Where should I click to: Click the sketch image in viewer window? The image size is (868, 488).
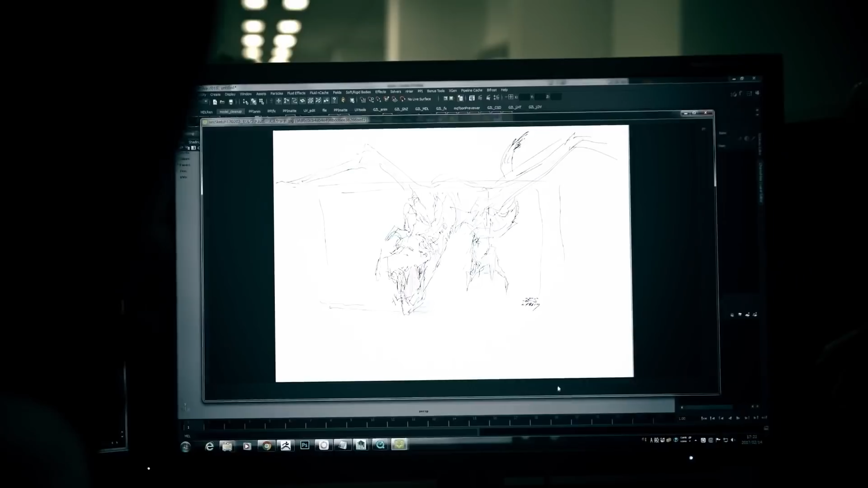(453, 253)
